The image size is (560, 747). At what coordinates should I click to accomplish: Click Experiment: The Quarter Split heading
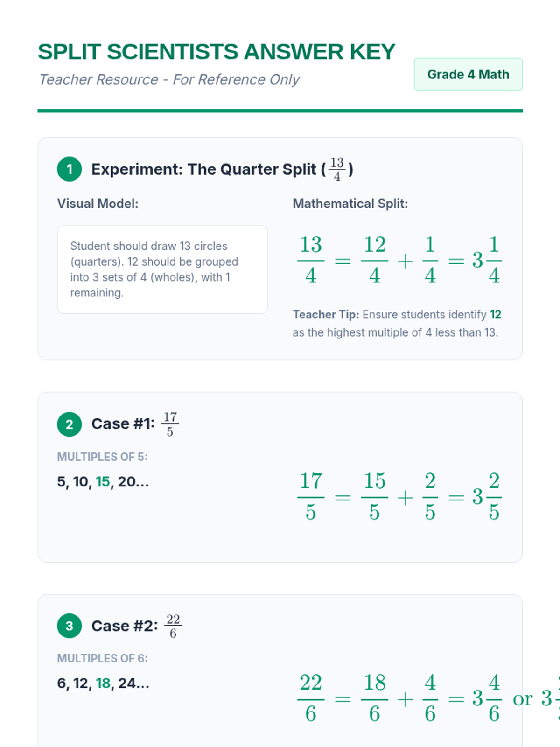pos(222,169)
